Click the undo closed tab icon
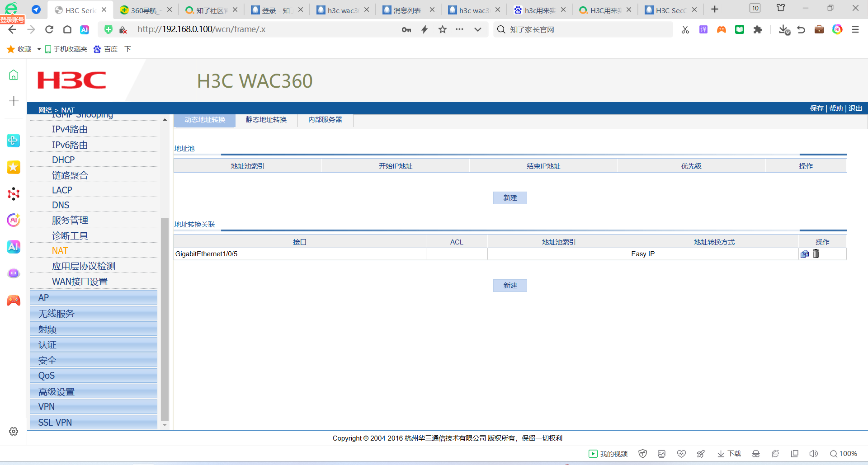 [x=801, y=29]
